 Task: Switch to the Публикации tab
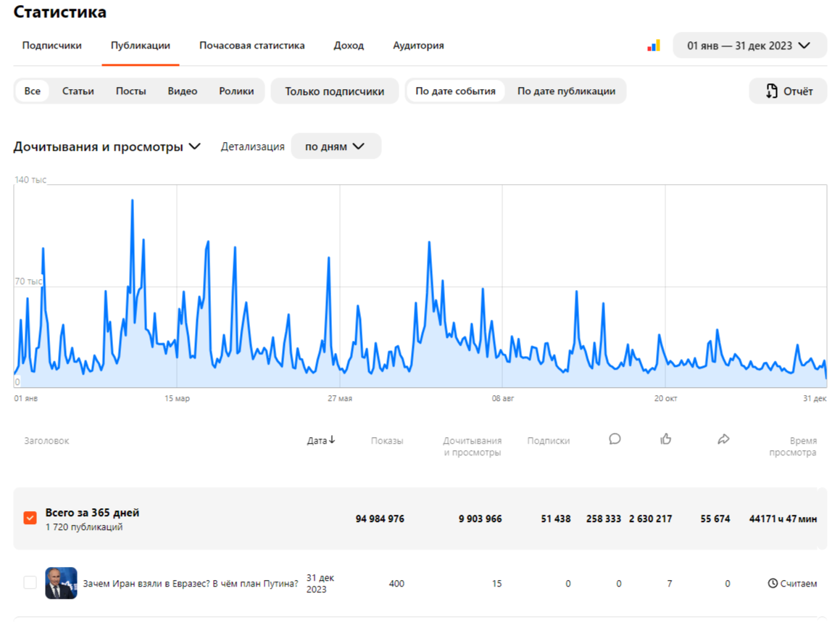coord(141,46)
